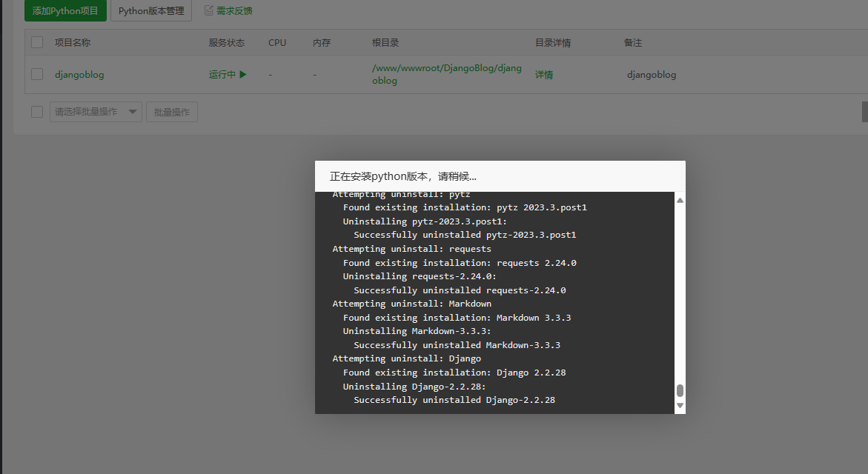
Task: Open the /www/wwwroot/DjangoBlog root directory link
Action: coord(447,74)
